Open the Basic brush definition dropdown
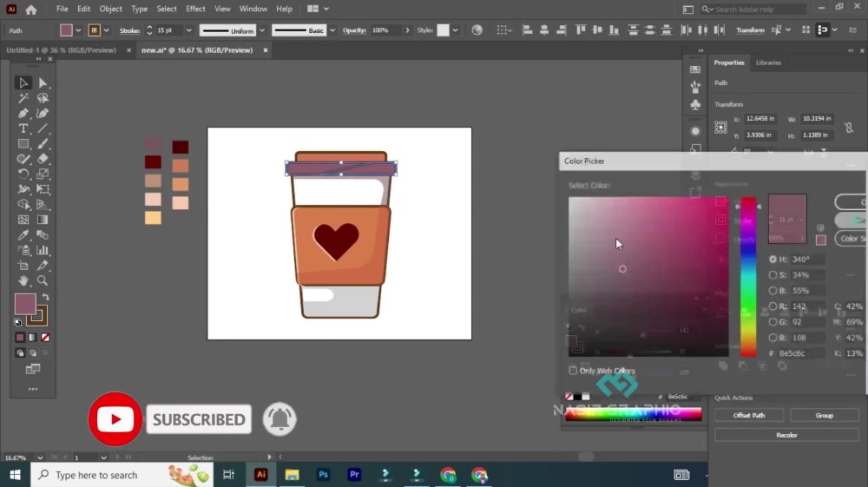 coord(332,30)
